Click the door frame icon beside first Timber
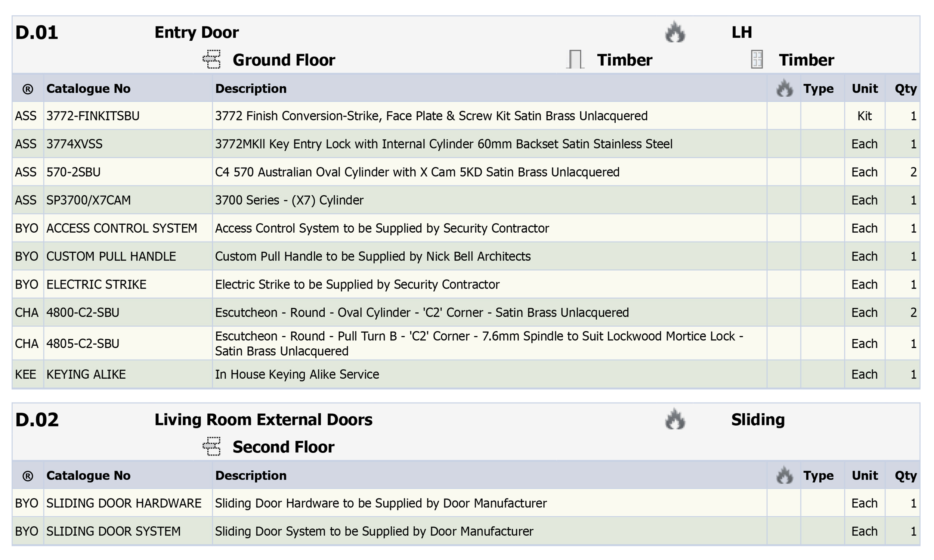 click(575, 60)
